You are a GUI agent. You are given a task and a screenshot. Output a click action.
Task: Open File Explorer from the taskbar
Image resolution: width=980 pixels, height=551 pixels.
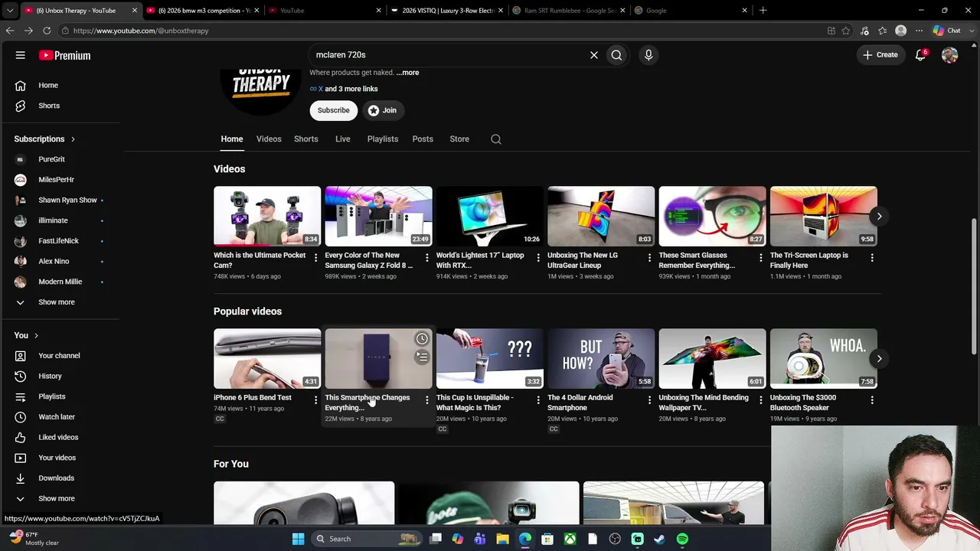pos(502,539)
